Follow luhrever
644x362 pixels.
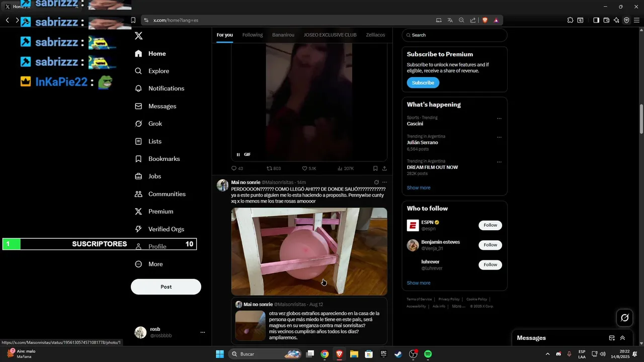pos(490,264)
